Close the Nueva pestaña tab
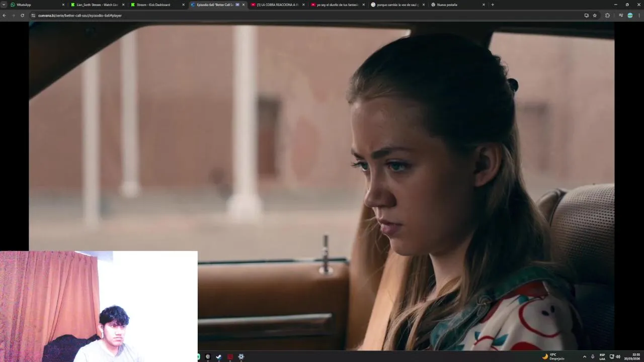Viewport: 644px width, 362px height. click(484, 5)
